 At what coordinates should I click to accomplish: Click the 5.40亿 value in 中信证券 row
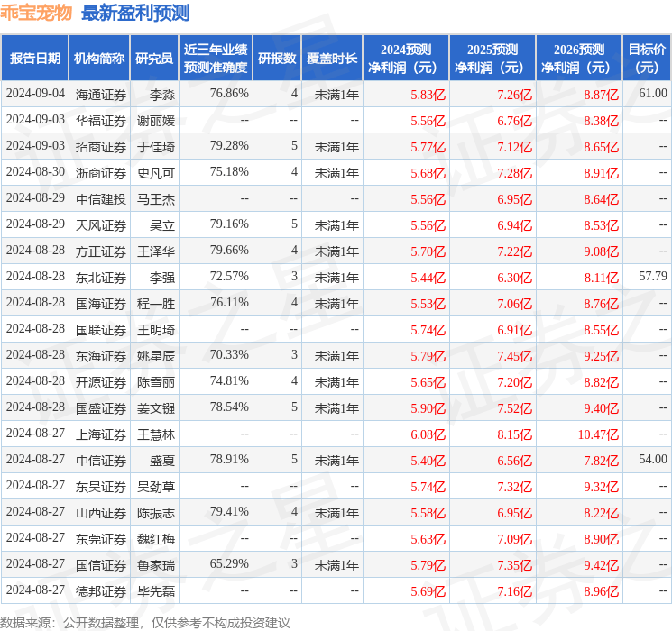coord(428,461)
